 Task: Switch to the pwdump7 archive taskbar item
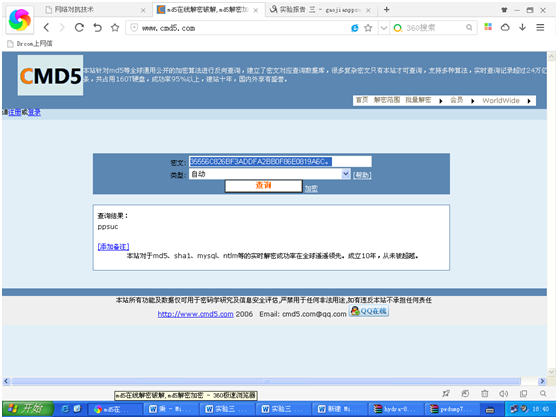[x=452, y=409]
